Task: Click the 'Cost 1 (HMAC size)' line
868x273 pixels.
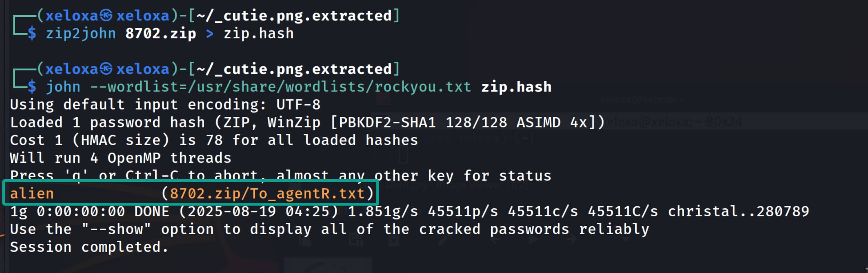Action: coord(214,141)
